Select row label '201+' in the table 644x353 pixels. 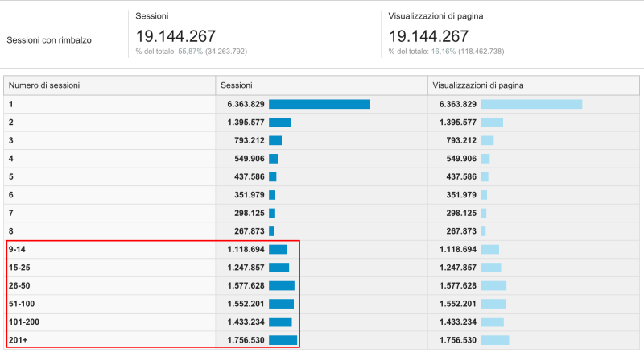pyautogui.click(x=18, y=340)
